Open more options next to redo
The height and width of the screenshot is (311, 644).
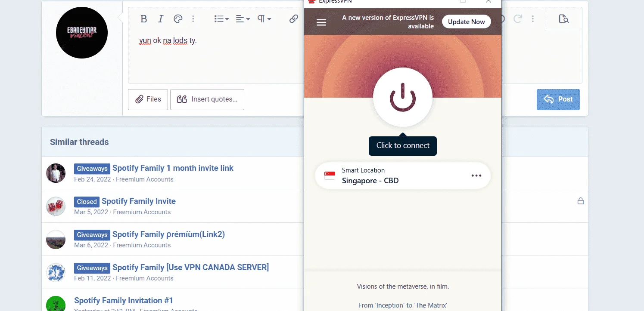coord(533,19)
